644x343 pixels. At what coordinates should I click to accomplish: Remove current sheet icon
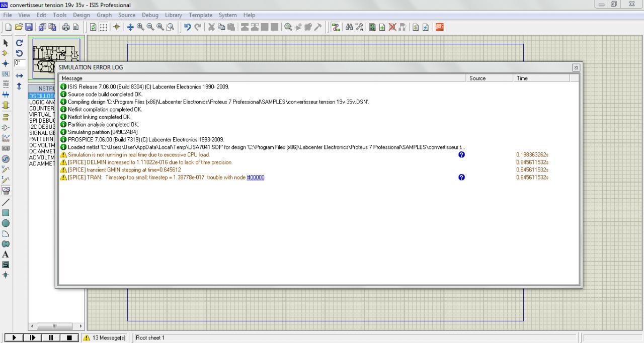[392, 27]
